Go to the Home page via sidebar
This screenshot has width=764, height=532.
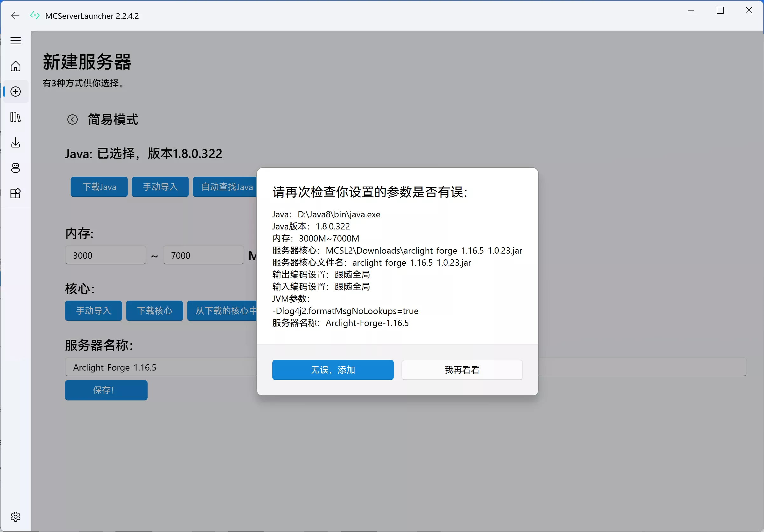[x=15, y=66]
